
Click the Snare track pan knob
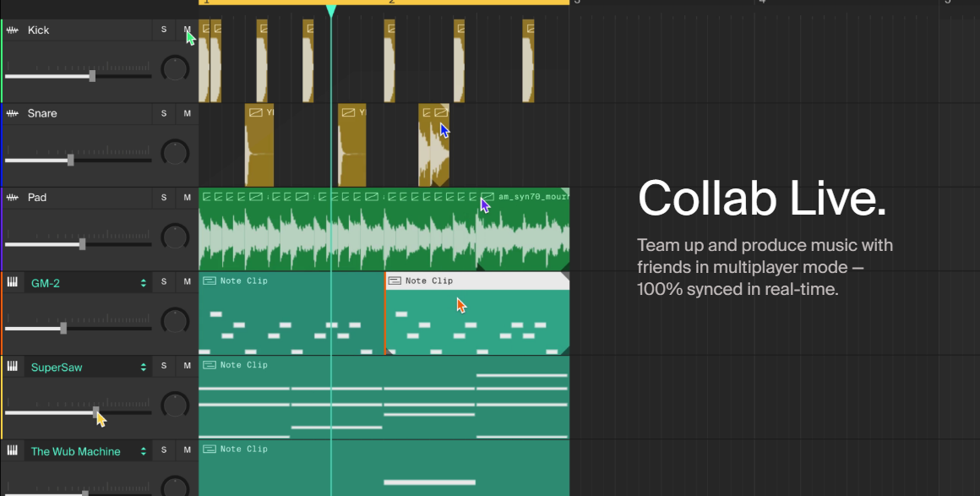175,153
